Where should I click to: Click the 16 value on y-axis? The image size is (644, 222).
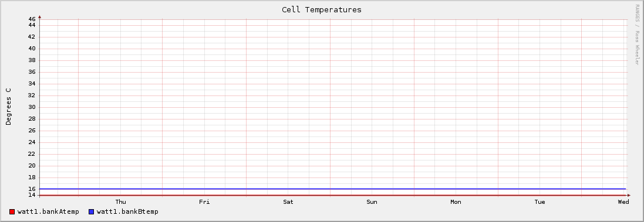point(32,189)
